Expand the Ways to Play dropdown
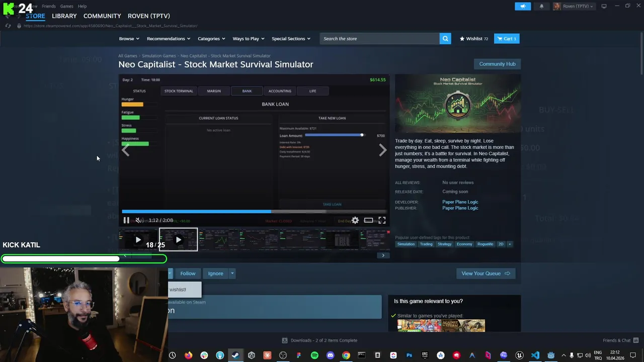Viewport: 644px width, 362px height. tap(249, 39)
